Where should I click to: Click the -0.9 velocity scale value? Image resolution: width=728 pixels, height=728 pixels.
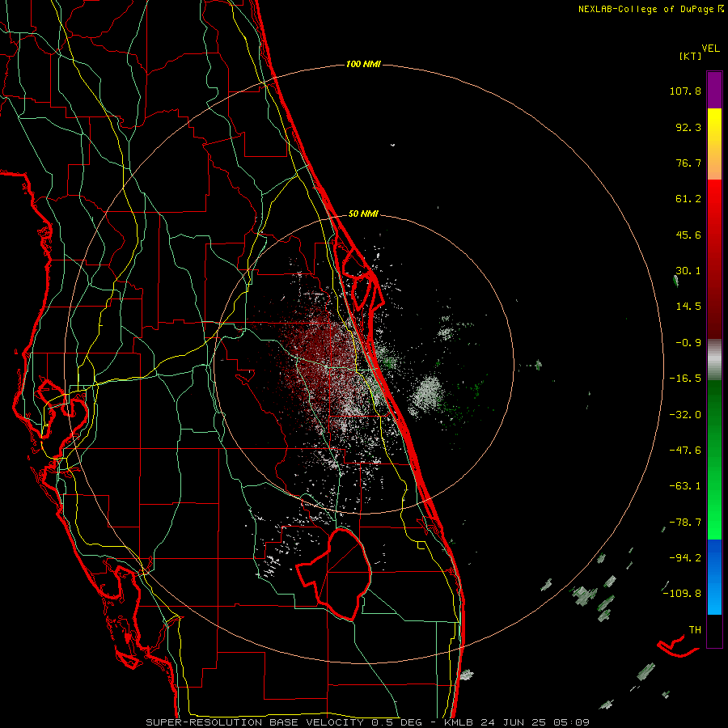click(x=688, y=343)
